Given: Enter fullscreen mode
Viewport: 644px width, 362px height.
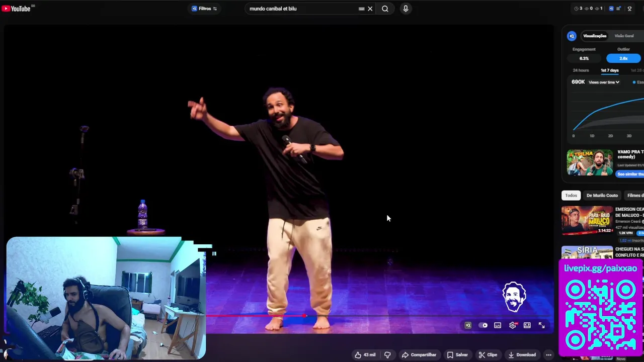Looking at the screenshot, I should (541, 325).
